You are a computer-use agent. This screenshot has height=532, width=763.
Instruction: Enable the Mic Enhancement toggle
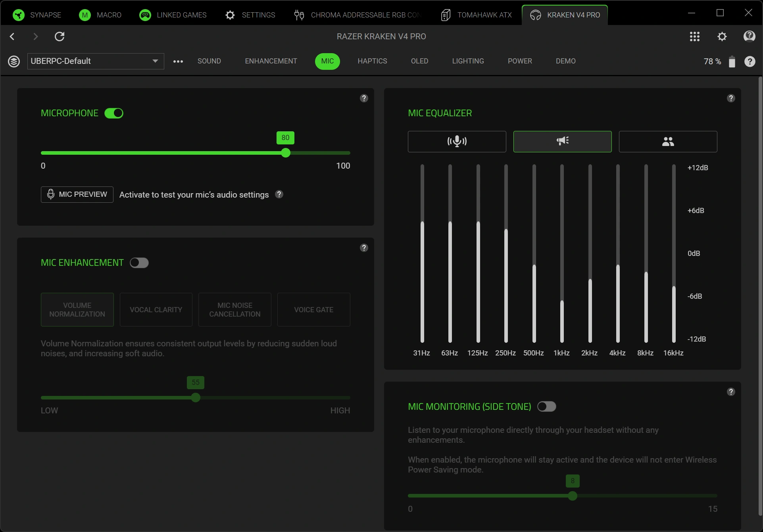pyautogui.click(x=139, y=263)
